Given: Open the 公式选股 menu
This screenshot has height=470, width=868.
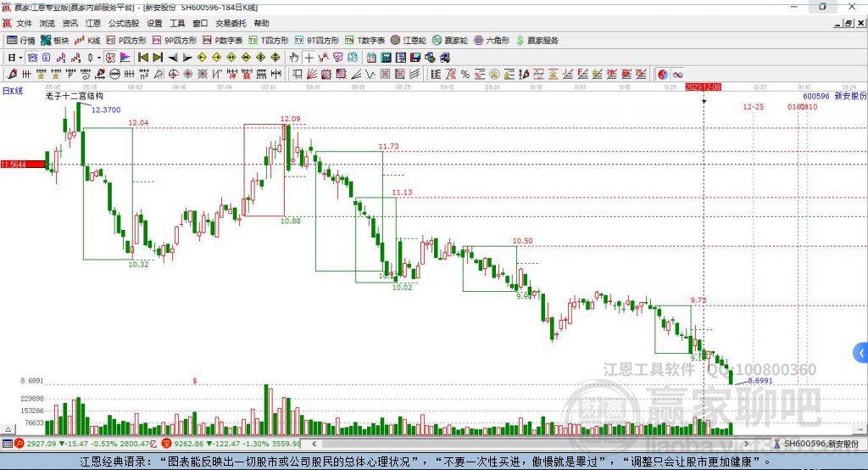Looking at the screenshot, I should pos(124,23).
